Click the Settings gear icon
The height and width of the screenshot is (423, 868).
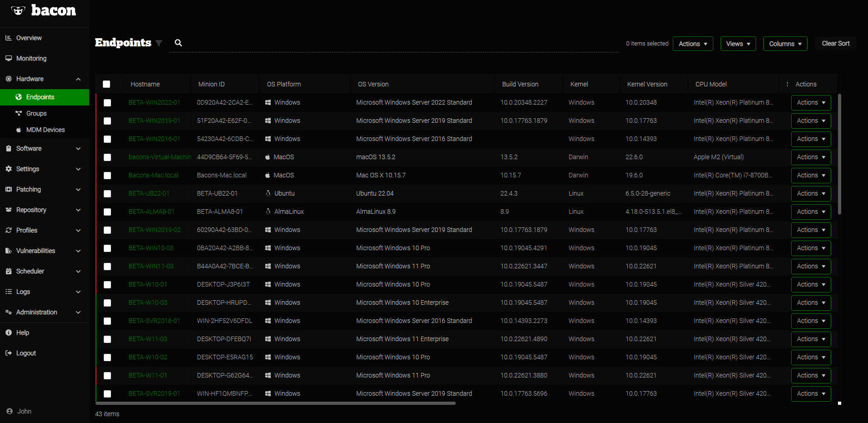pos(9,169)
